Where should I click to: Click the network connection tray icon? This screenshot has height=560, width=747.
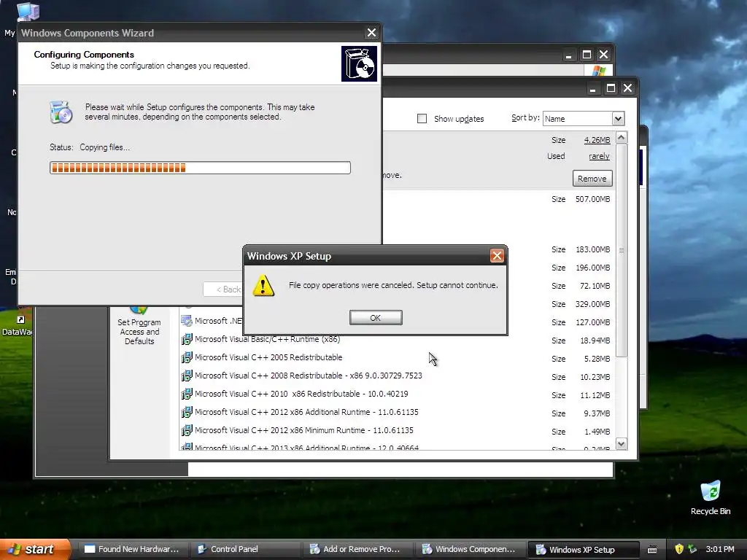692,549
